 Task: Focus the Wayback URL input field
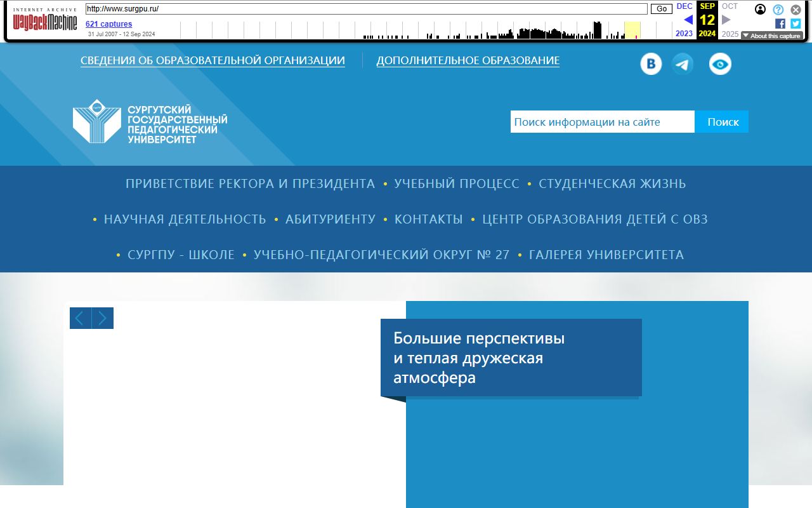pyautogui.click(x=367, y=9)
